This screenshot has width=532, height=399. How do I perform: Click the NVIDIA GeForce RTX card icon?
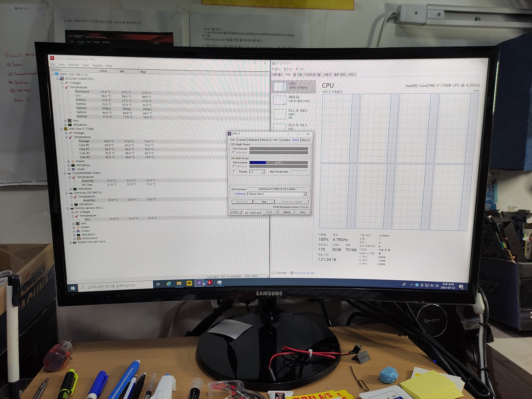71,208
